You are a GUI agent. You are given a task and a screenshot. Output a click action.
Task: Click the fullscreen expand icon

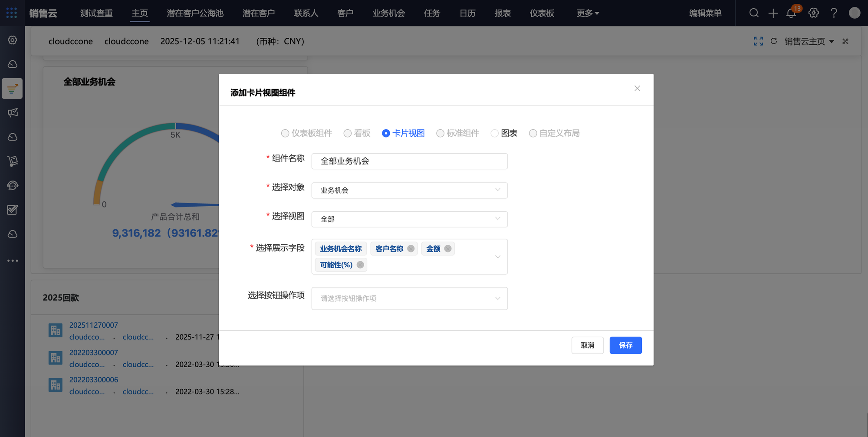pyautogui.click(x=758, y=41)
